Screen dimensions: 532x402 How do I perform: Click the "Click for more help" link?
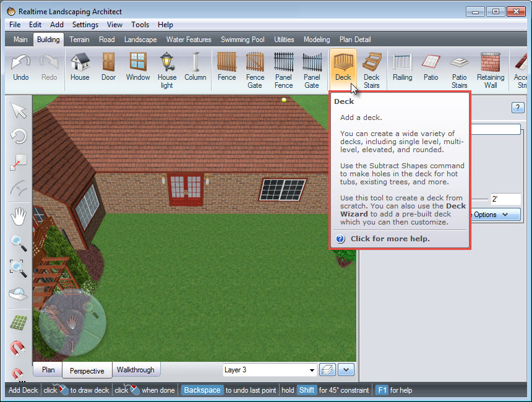click(390, 239)
